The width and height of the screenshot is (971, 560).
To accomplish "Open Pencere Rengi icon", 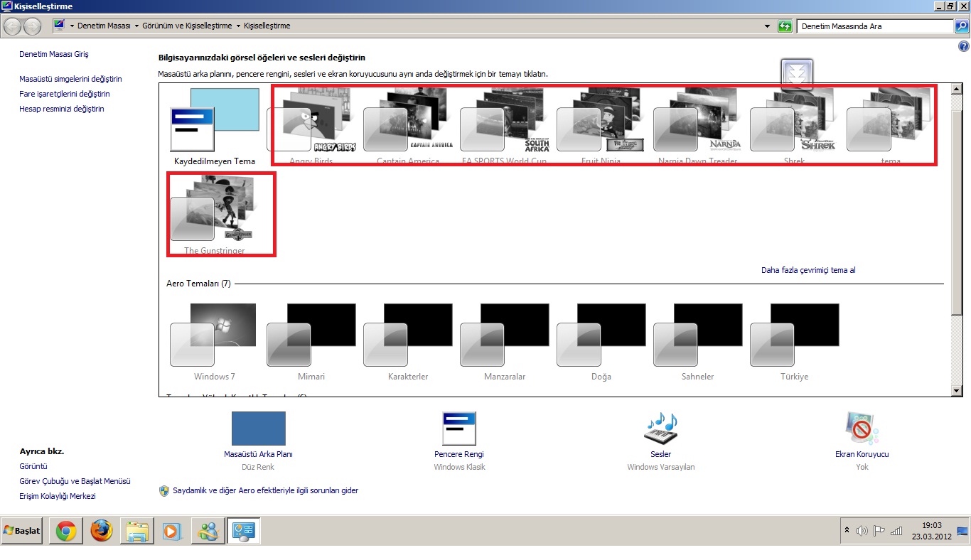I will coord(459,429).
